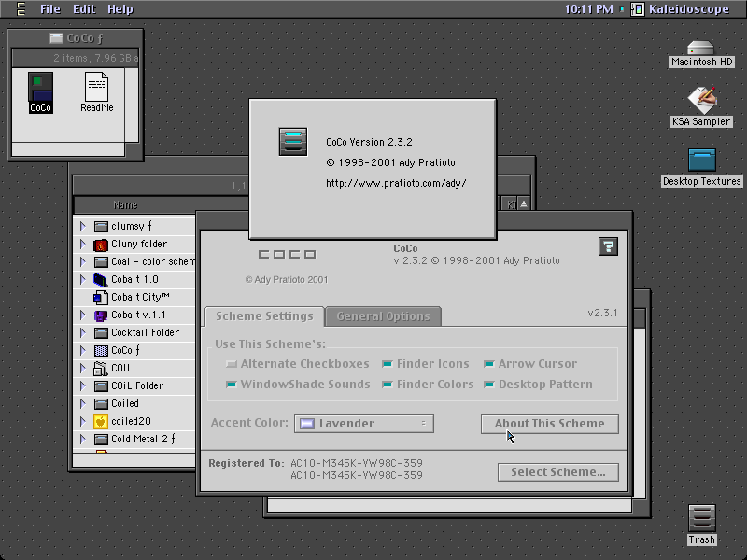Open the File menu
The width and height of the screenshot is (747, 560).
(x=50, y=9)
